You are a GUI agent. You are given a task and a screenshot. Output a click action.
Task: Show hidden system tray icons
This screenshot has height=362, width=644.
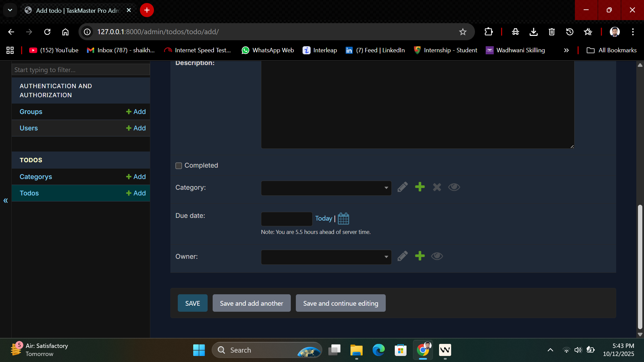(x=550, y=350)
